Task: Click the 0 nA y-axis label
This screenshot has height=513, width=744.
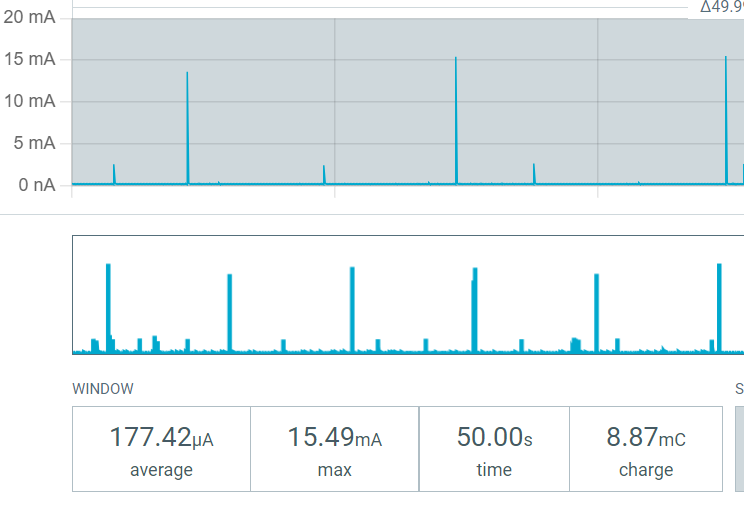Action: 37,185
